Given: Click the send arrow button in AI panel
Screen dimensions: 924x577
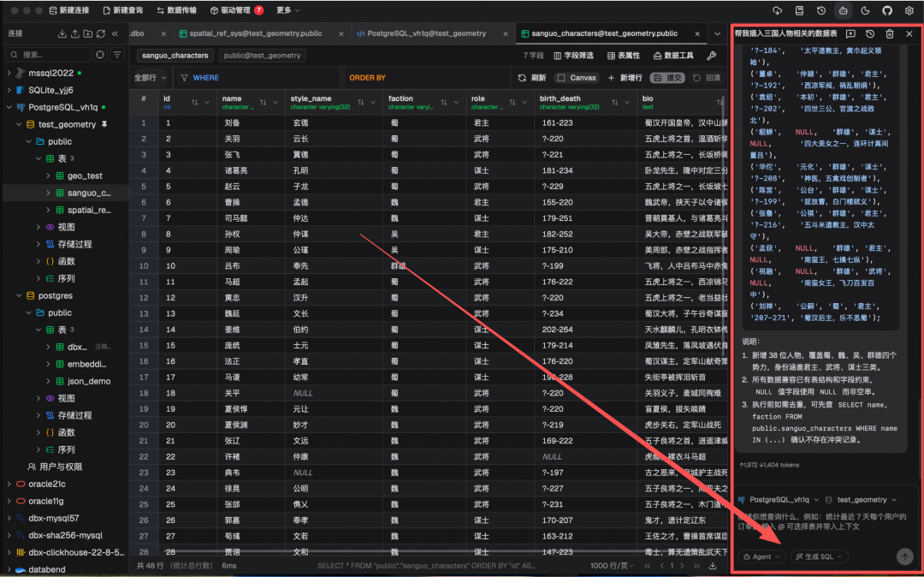Looking at the screenshot, I should click(904, 556).
